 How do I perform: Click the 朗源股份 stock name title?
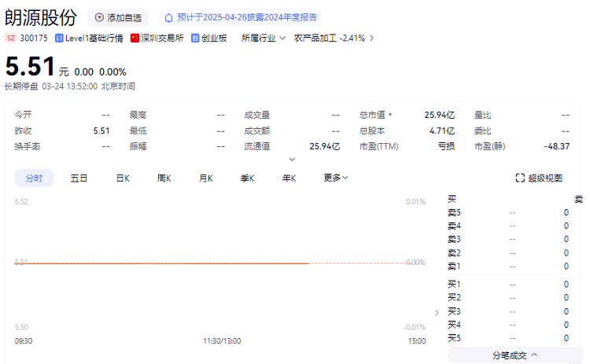[x=41, y=17]
